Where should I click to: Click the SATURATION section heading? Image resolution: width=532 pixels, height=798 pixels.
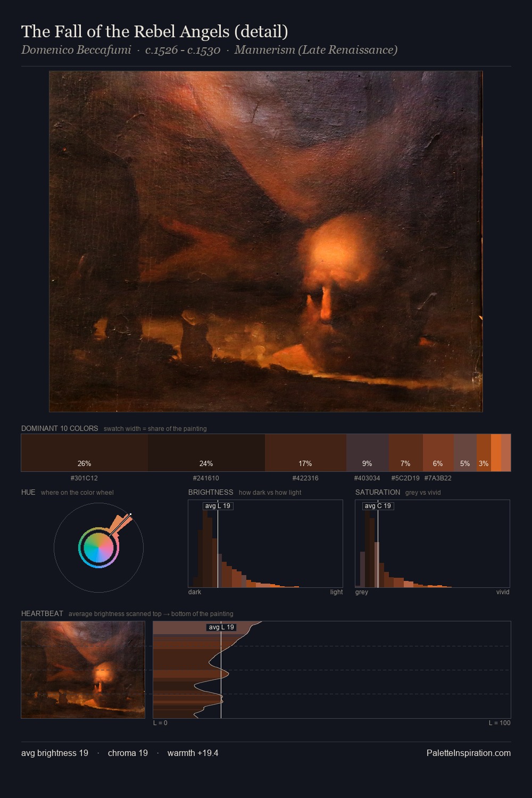pos(378,493)
